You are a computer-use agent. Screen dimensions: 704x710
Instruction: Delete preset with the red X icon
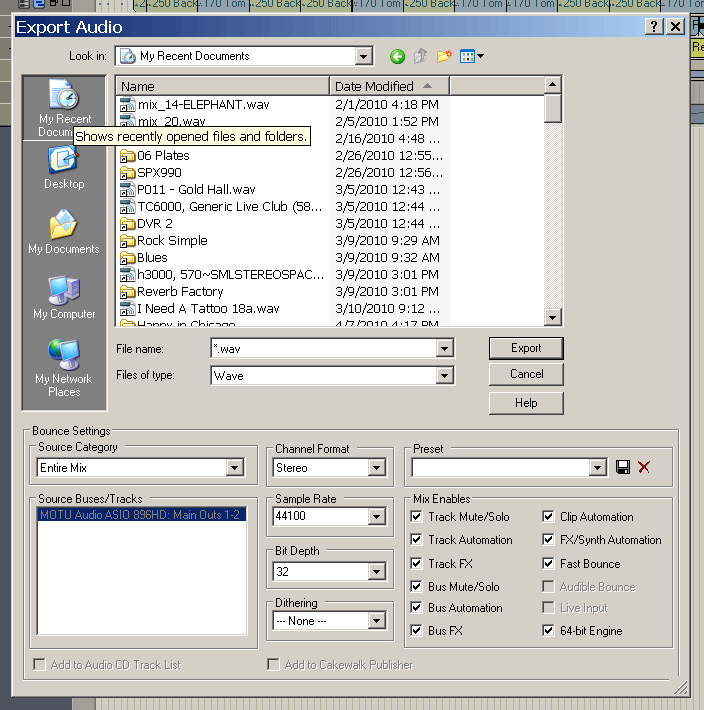coord(644,468)
